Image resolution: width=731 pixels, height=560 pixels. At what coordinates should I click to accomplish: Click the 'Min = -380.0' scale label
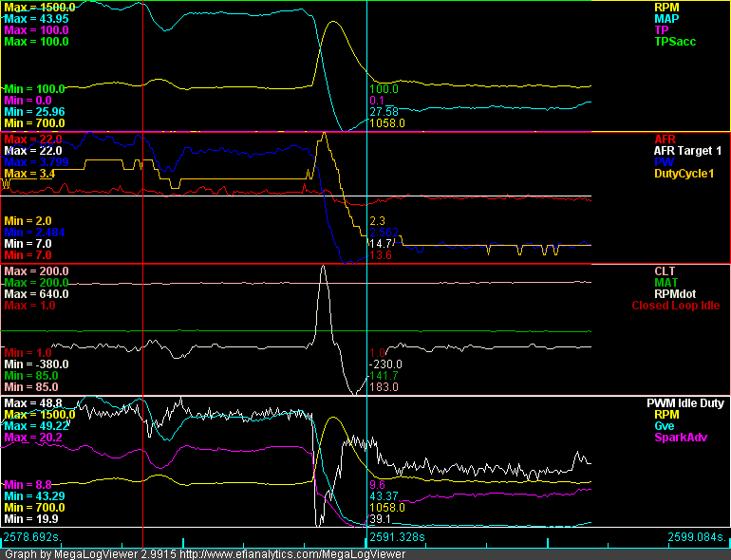36,364
